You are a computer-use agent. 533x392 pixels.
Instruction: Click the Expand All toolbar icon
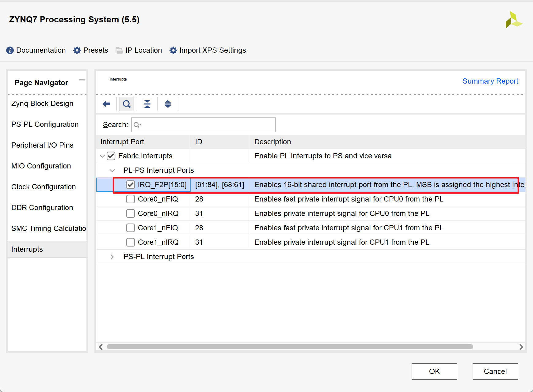168,104
